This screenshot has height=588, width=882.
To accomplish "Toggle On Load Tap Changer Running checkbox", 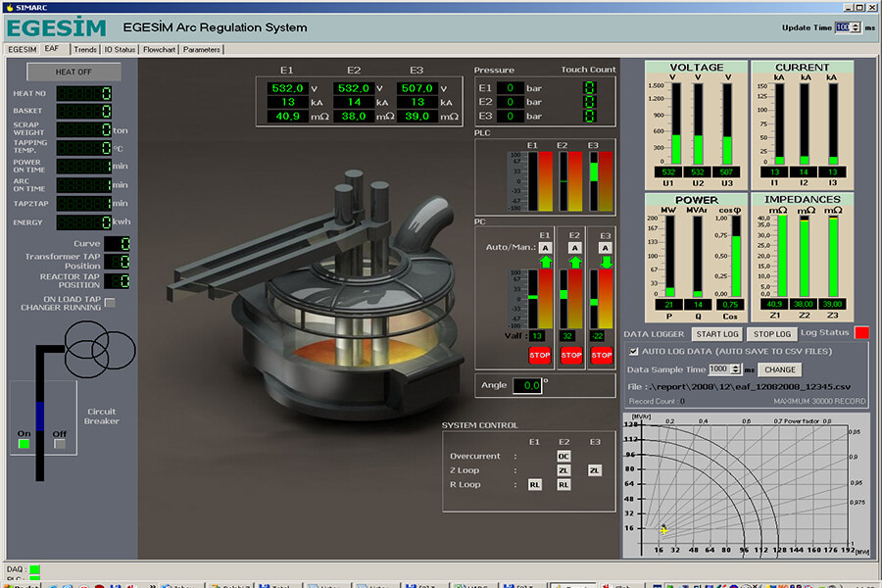I will tap(110, 303).
